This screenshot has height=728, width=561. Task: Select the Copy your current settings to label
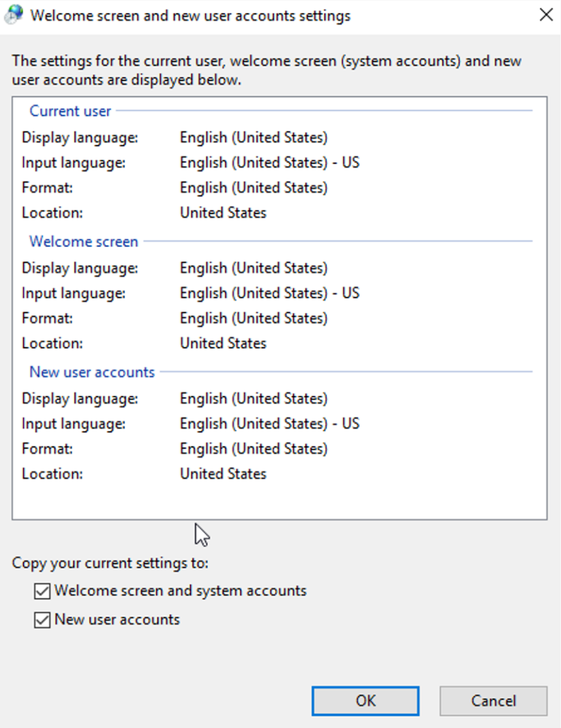coord(109,563)
